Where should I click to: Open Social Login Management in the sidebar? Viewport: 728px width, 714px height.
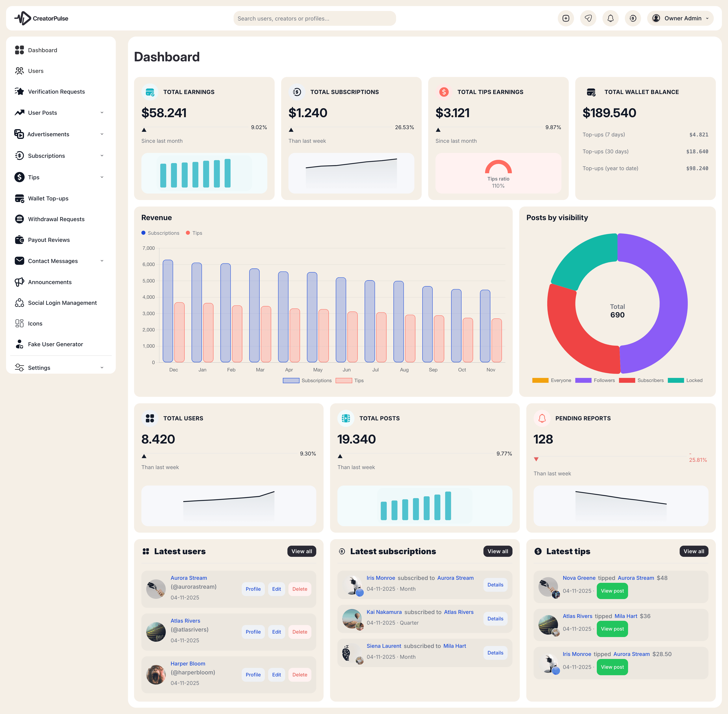[x=62, y=303]
